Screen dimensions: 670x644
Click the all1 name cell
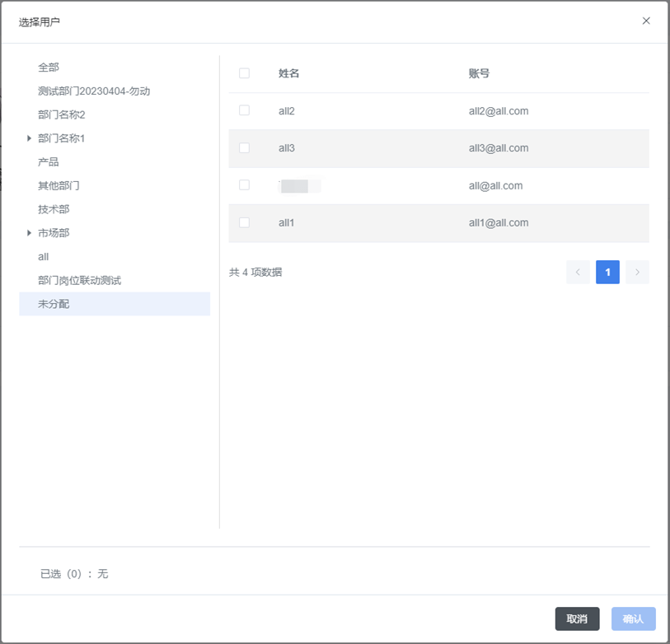pyautogui.click(x=286, y=223)
